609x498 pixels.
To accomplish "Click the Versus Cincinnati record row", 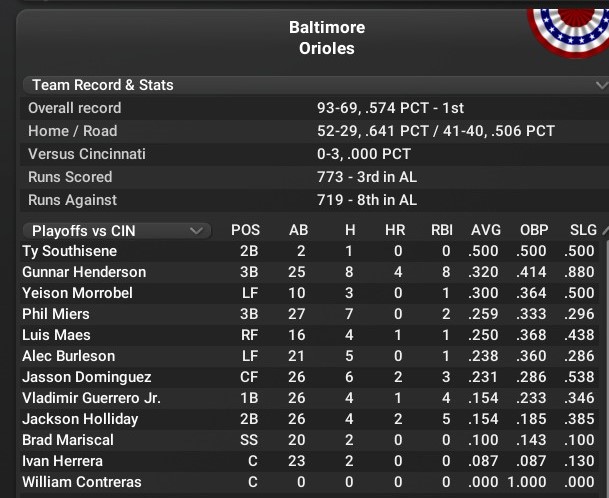I will pyautogui.click(x=87, y=154).
